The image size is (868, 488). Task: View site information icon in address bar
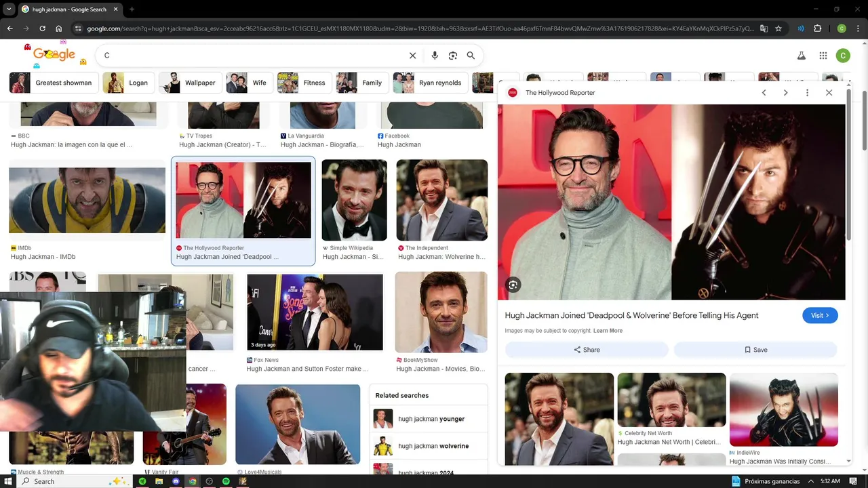pos(78,28)
